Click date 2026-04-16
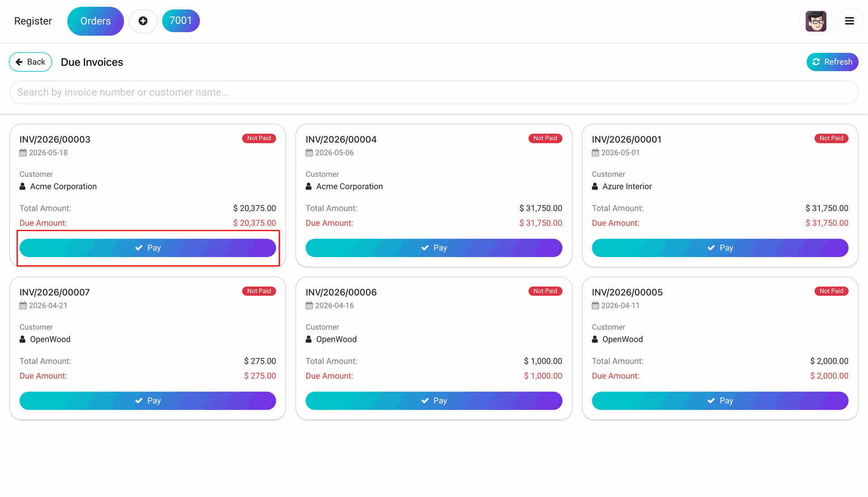The image size is (868, 497). click(335, 305)
